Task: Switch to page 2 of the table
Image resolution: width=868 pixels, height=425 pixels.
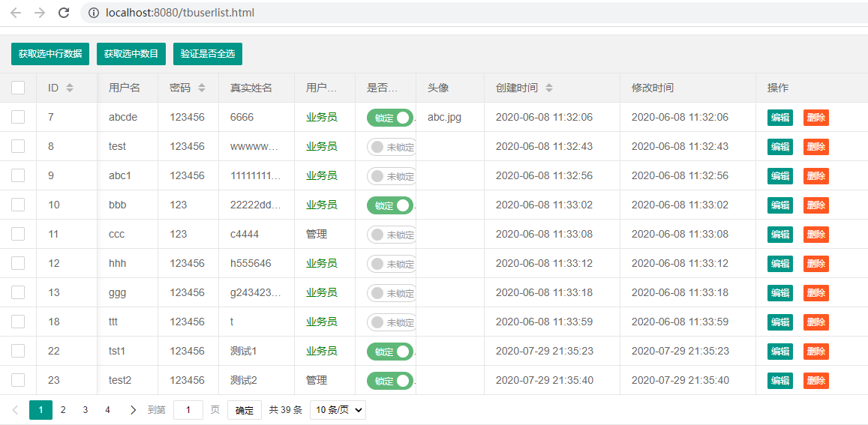Action: click(63, 410)
